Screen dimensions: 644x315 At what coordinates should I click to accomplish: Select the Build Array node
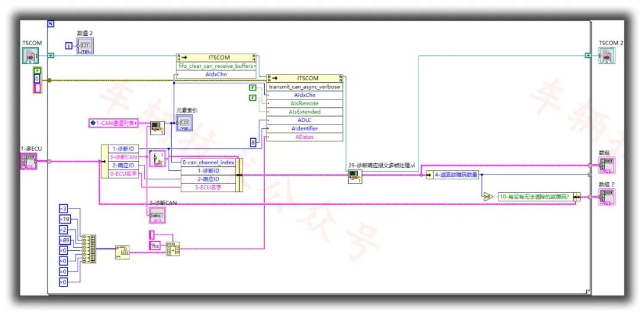click(x=89, y=249)
